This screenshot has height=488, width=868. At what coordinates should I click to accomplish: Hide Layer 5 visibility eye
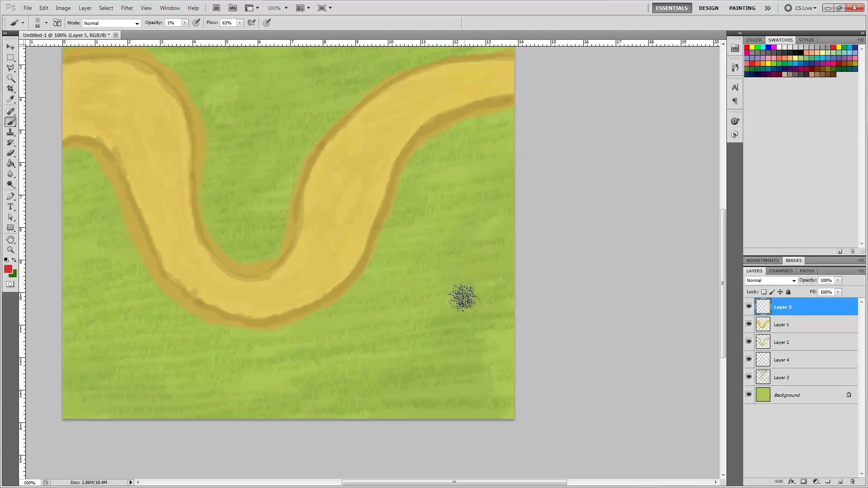tap(749, 307)
